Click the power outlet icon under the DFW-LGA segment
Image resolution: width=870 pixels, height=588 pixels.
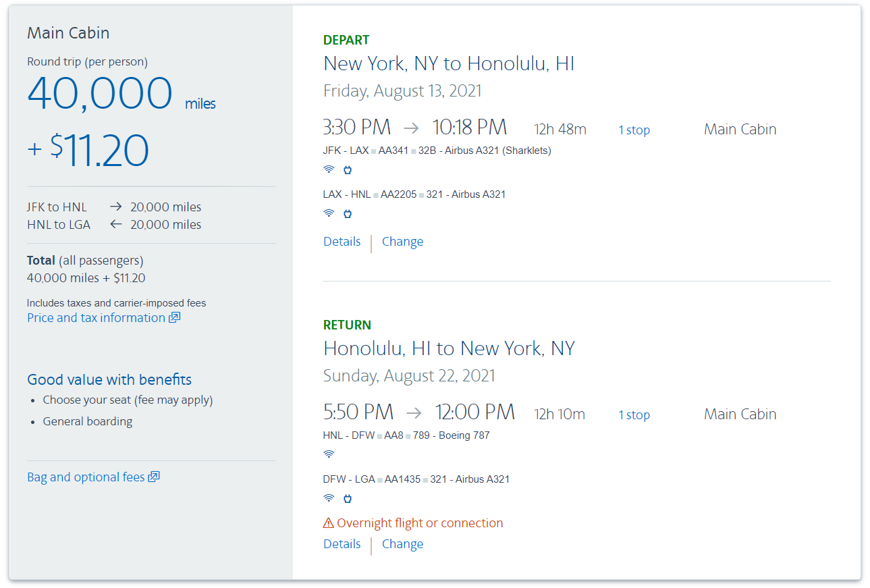coord(348,498)
